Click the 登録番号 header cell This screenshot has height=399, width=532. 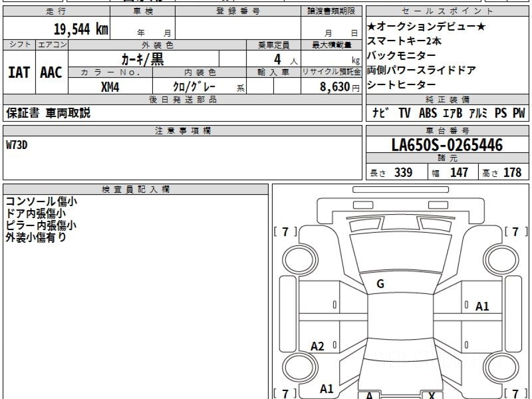coord(238,12)
